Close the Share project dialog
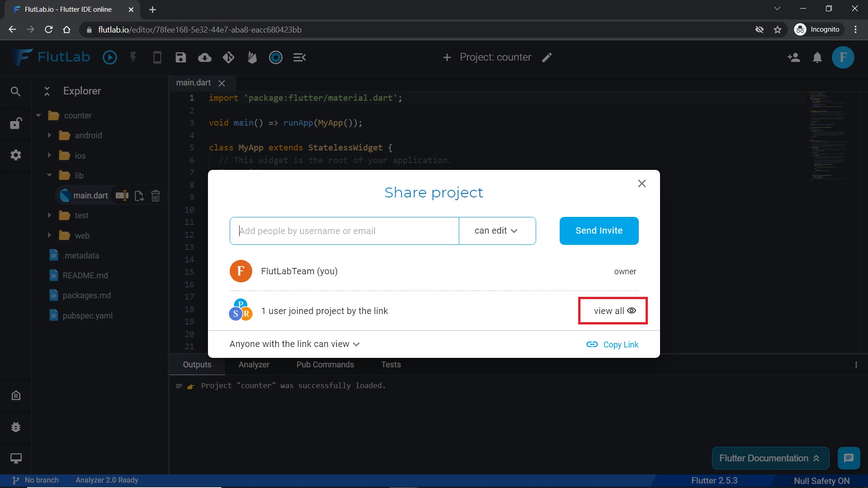The height and width of the screenshot is (488, 868). 642,183
